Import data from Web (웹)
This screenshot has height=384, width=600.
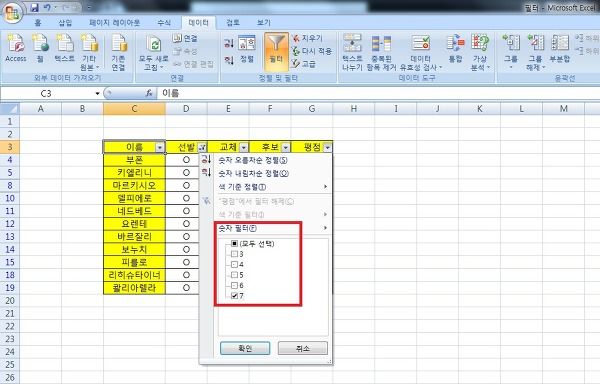click(40, 48)
